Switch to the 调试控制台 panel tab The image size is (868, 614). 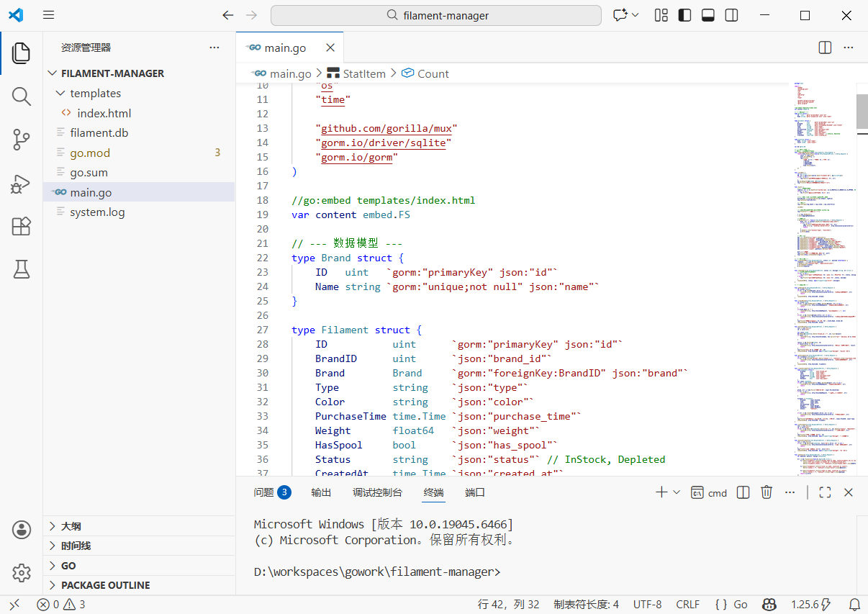tap(377, 492)
